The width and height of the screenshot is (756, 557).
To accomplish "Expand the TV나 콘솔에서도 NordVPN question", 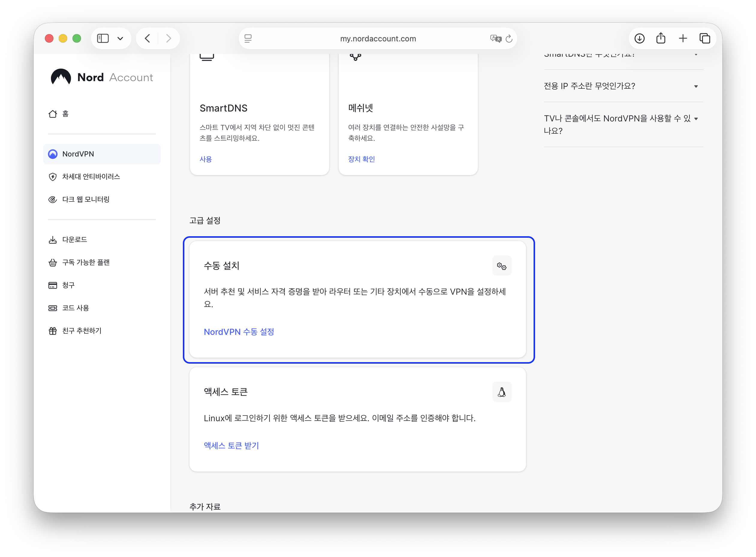I will [x=623, y=124].
